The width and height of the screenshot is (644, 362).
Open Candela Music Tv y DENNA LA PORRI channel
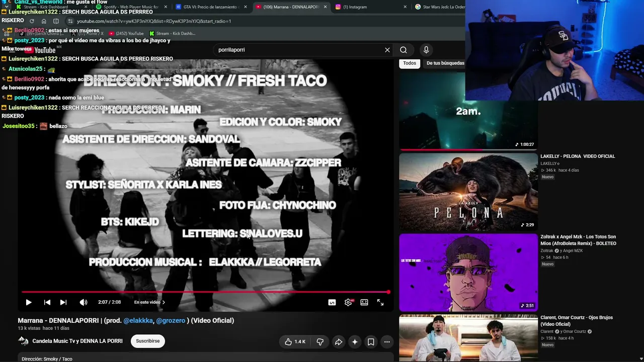(x=77, y=341)
